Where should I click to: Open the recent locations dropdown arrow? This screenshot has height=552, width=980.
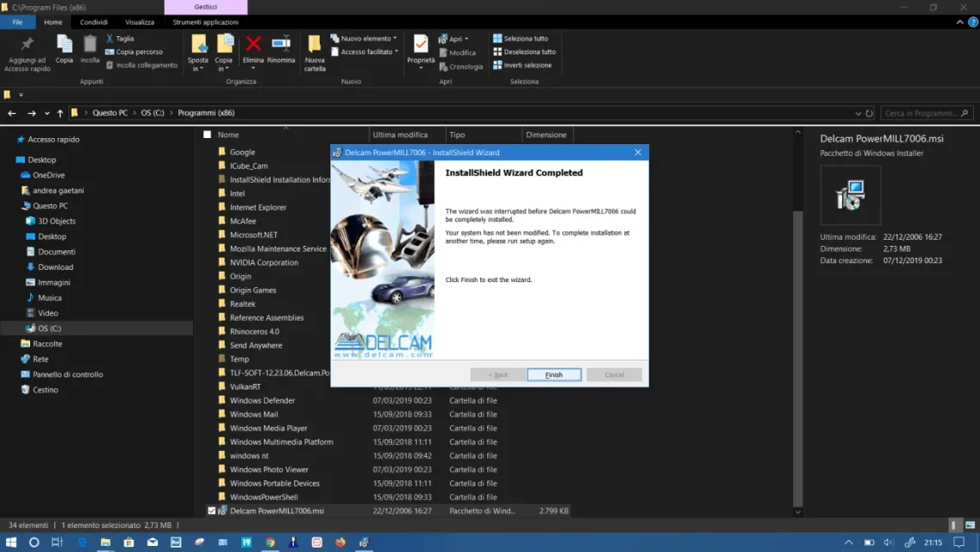47,113
